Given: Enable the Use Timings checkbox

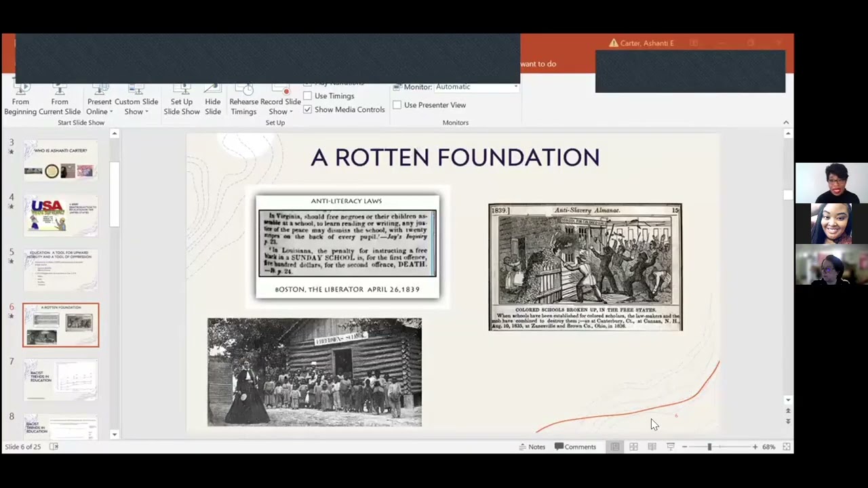Looking at the screenshot, I should pos(308,96).
